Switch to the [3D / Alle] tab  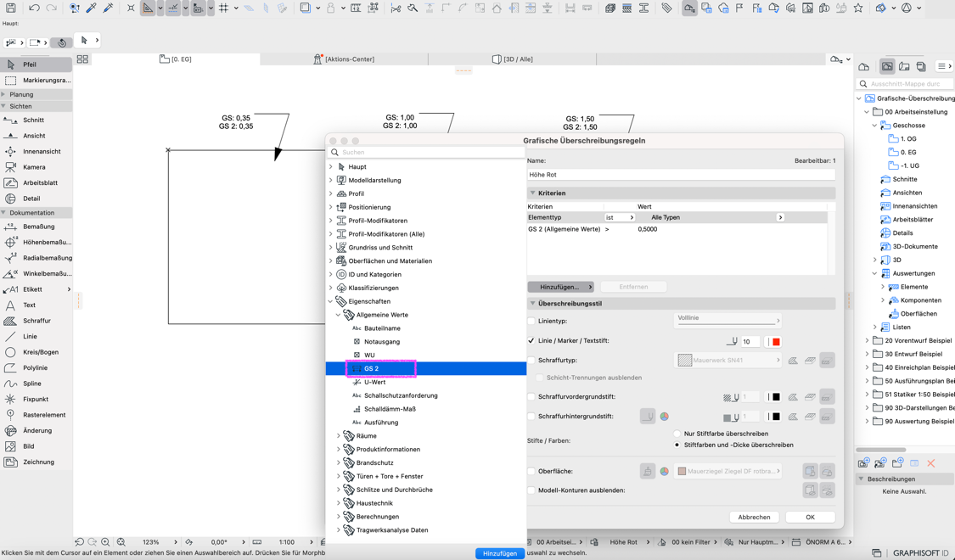click(x=512, y=59)
